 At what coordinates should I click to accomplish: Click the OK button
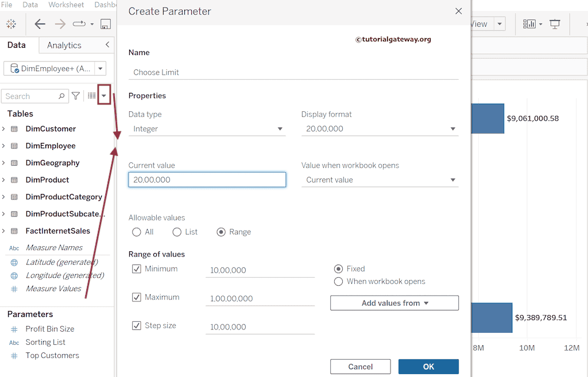[428, 366]
